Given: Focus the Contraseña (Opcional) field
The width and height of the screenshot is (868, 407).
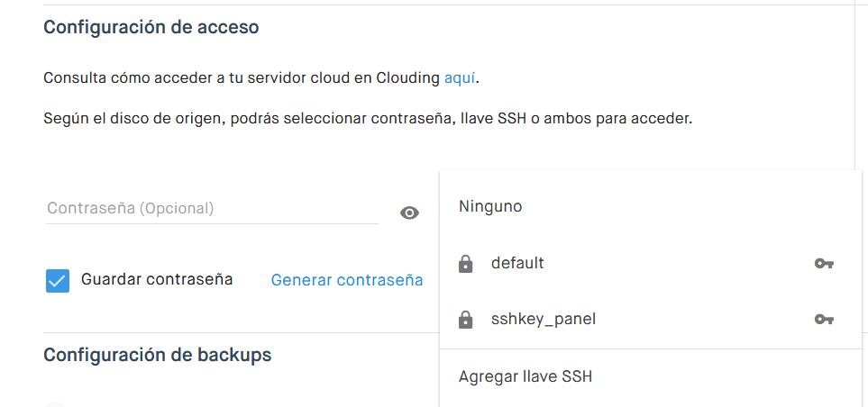Looking at the screenshot, I should point(212,209).
